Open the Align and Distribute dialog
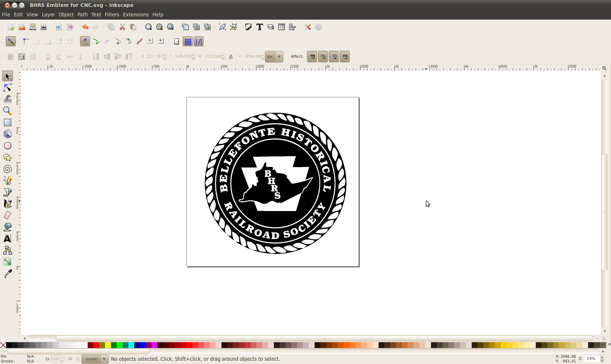 click(x=292, y=27)
